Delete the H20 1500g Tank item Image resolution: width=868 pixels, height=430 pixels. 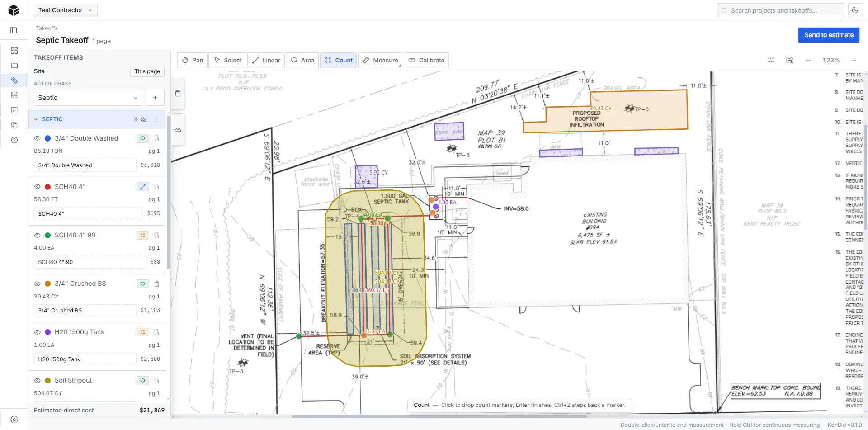(x=157, y=332)
